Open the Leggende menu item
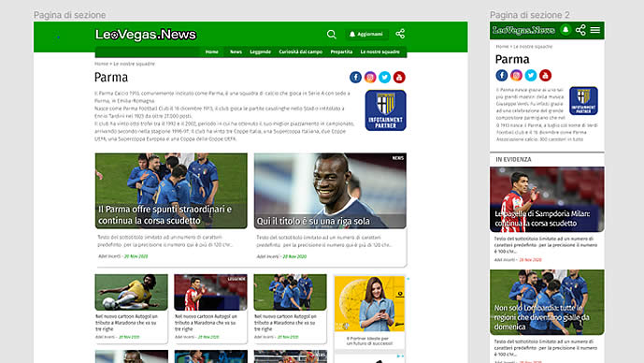 [x=261, y=51]
